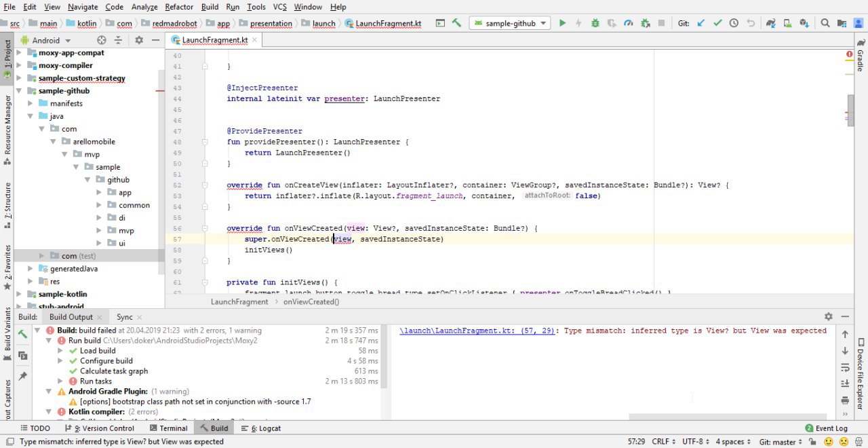Image resolution: width=868 pixels, height=448 pixels.
Task: Click the Toggle view icon in Build panel
Action: click(x=22, y=356)
